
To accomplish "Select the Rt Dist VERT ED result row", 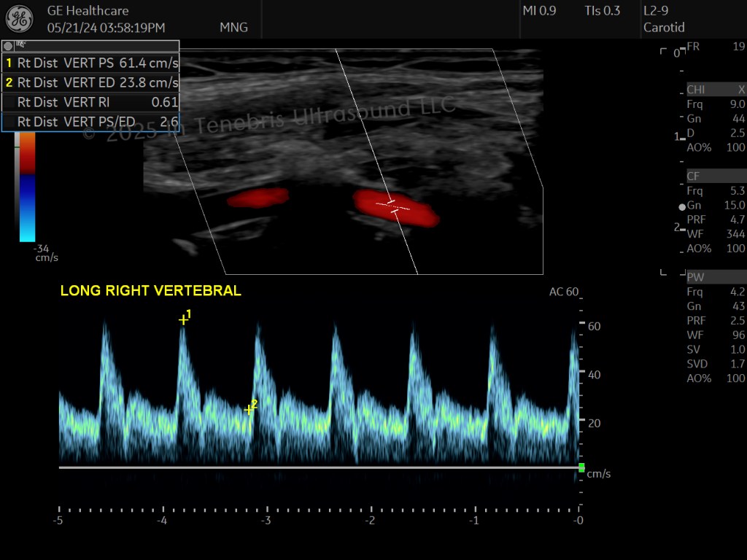I will point(90,82).
